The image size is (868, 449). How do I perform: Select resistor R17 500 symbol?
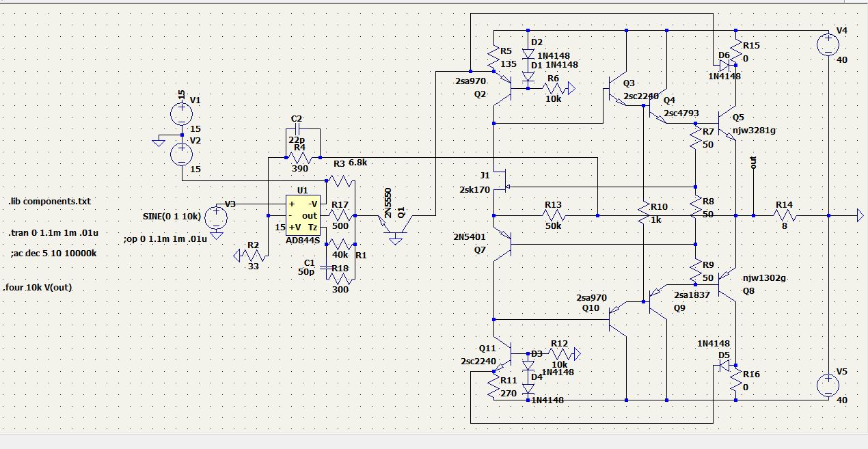tap(340, 215)
